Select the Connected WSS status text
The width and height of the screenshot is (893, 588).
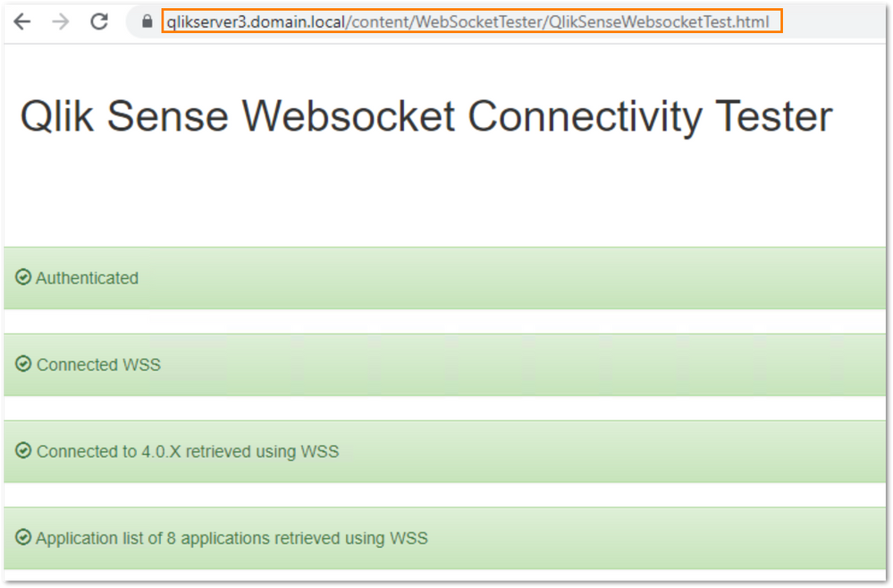coord(98,365)
